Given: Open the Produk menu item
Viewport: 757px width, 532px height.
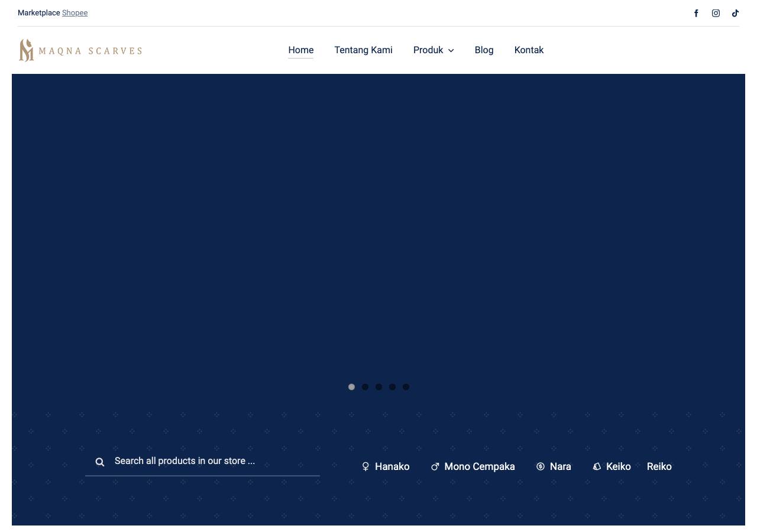Looking at the screenshot, I should pos(428,50).
